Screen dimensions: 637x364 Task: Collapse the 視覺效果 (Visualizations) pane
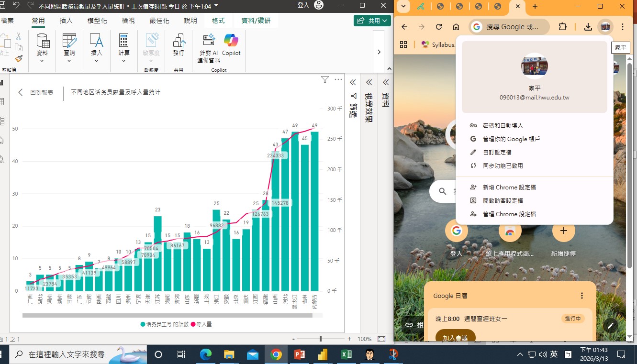coord(369,82)
